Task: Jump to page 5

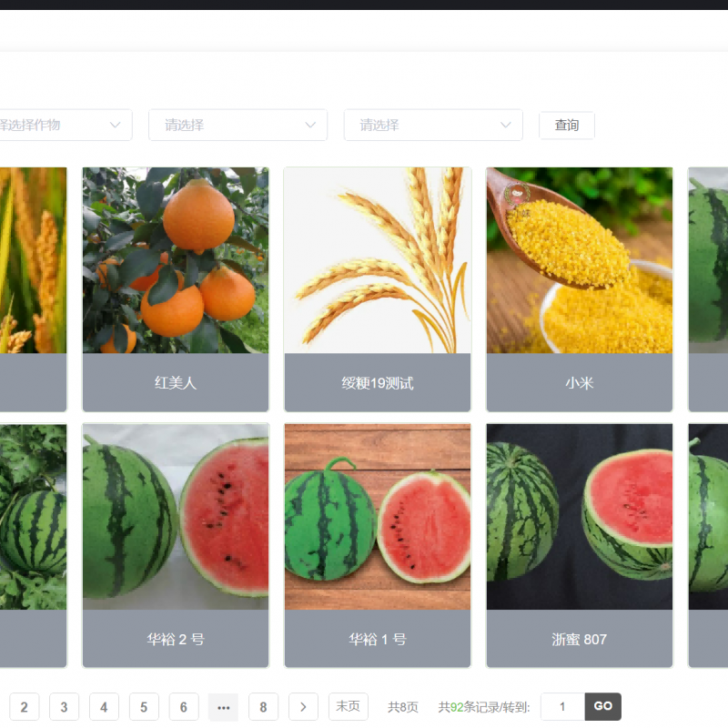Action: point(144,707)
